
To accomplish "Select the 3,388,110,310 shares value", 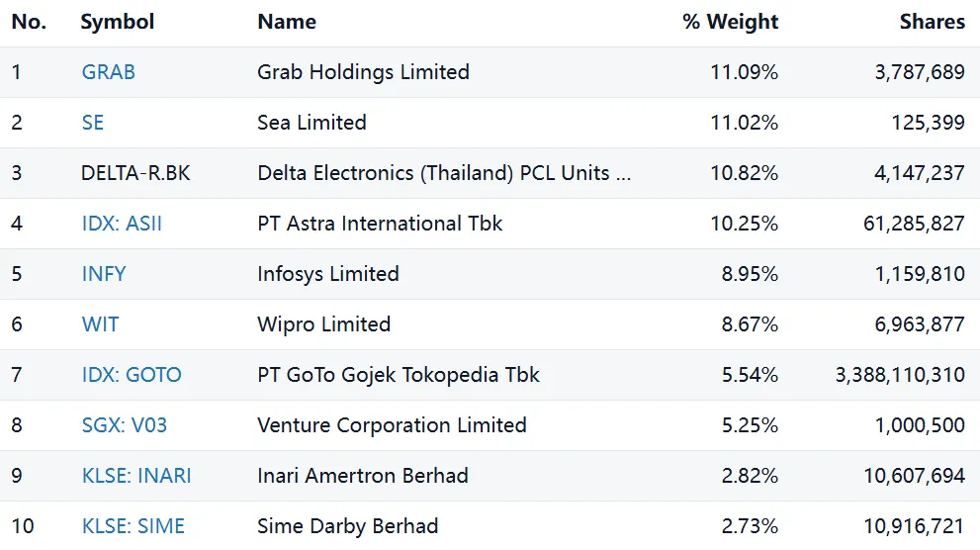I will pos(900,375).
